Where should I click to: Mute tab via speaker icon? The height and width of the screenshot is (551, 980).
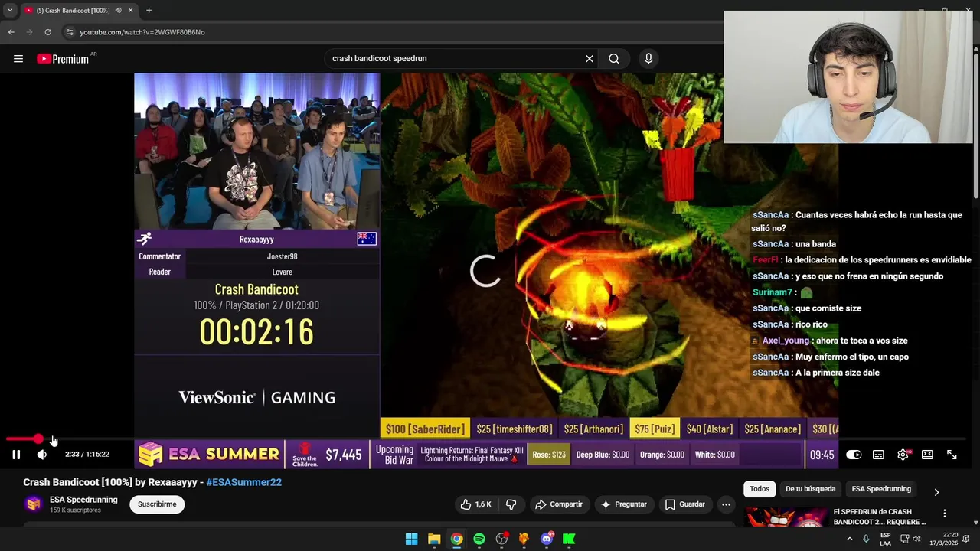click(x=118, y=11)
